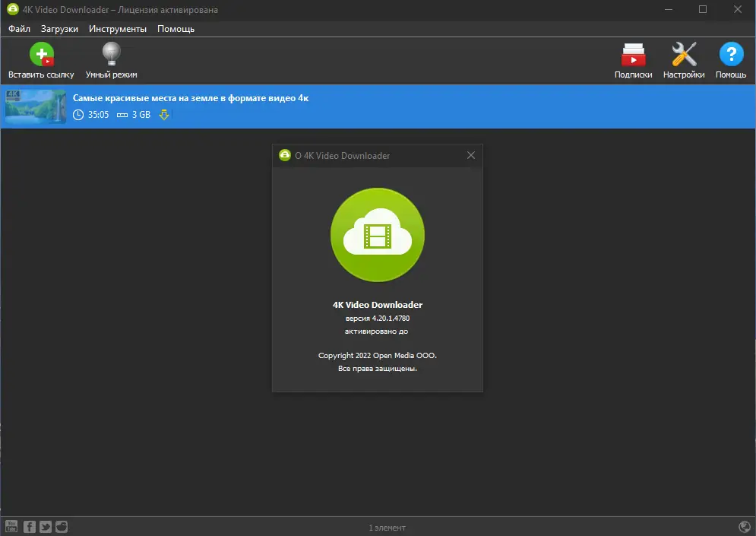The width and height of the screenshot is (756, 536).
Task: Open the Загрузки menu
Action: coord(60,29)
